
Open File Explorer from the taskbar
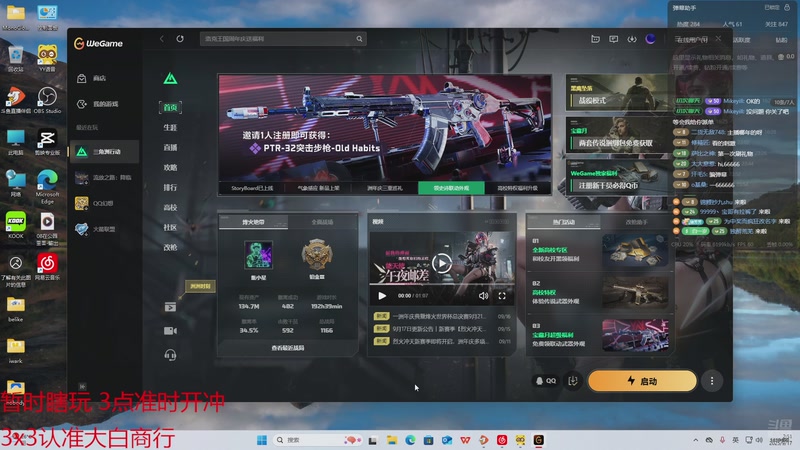pos(392,440)
